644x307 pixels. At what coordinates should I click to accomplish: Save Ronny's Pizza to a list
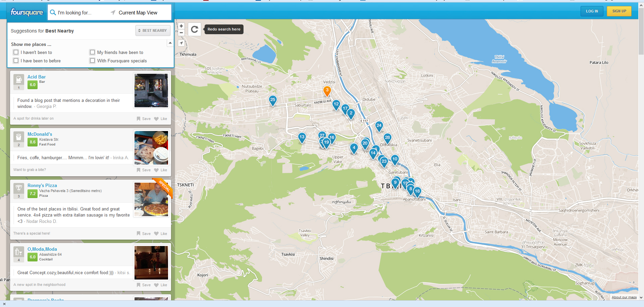pos(144,234)
